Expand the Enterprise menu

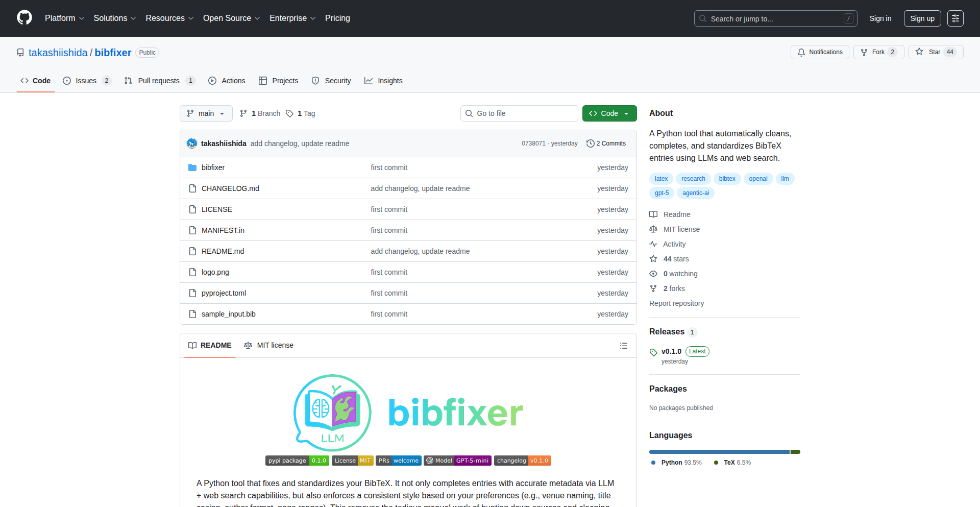pos(292,18)
